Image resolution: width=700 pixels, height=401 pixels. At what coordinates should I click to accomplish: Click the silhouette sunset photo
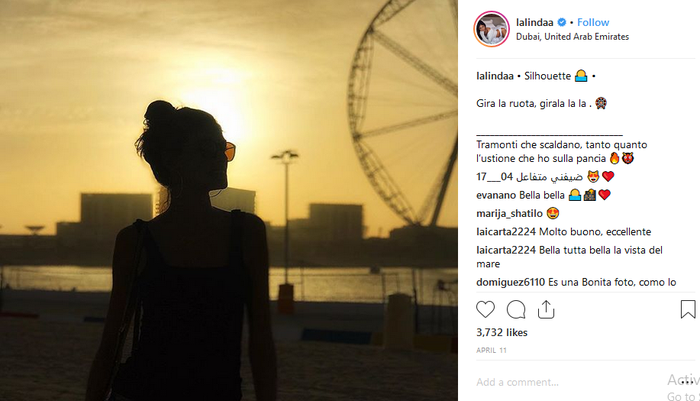click(229, 200)
